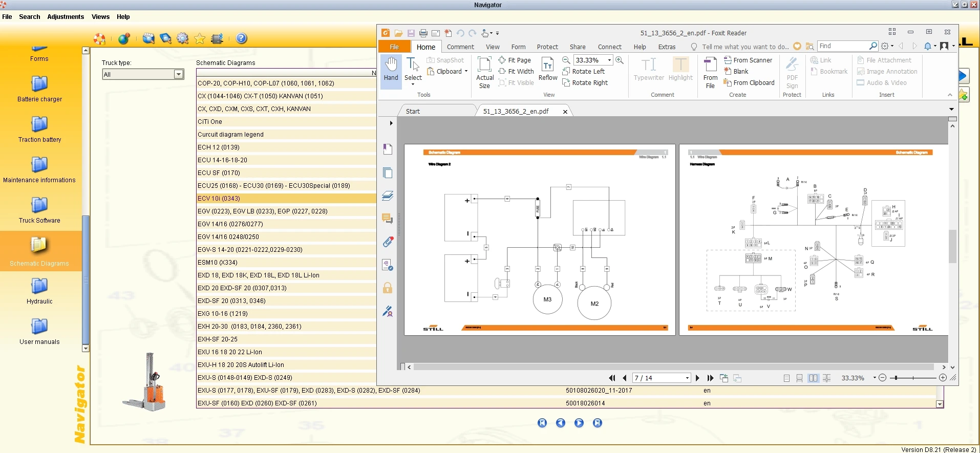The height and width of the screenshot is (453, 980).
Task: Zoom out with ribbon magnifier minus
Action: point(566,60)
